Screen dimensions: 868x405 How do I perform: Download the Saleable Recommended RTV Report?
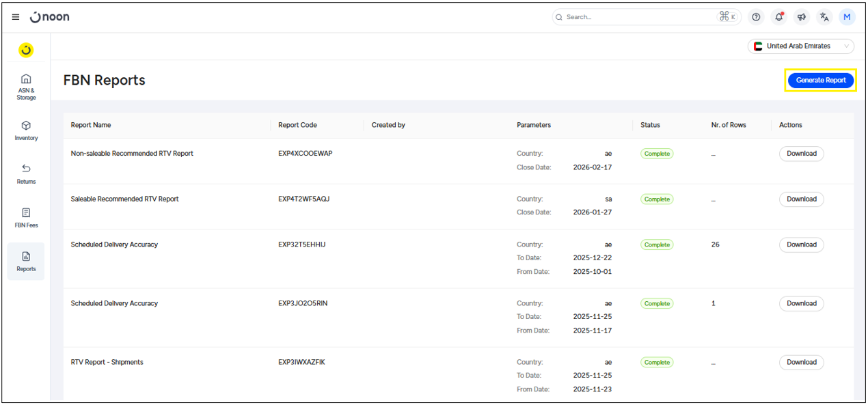tap(801, 199)
